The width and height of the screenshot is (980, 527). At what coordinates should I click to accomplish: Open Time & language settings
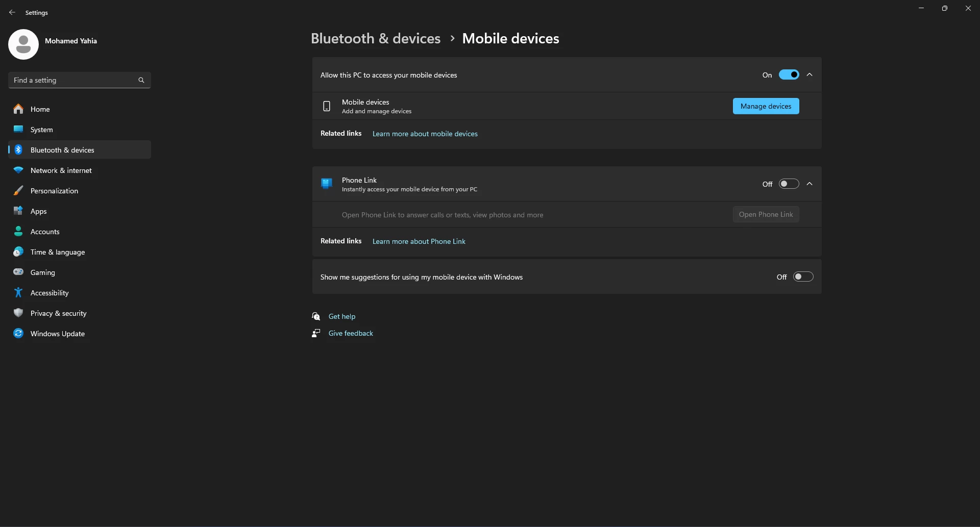[x=80, y=252]
